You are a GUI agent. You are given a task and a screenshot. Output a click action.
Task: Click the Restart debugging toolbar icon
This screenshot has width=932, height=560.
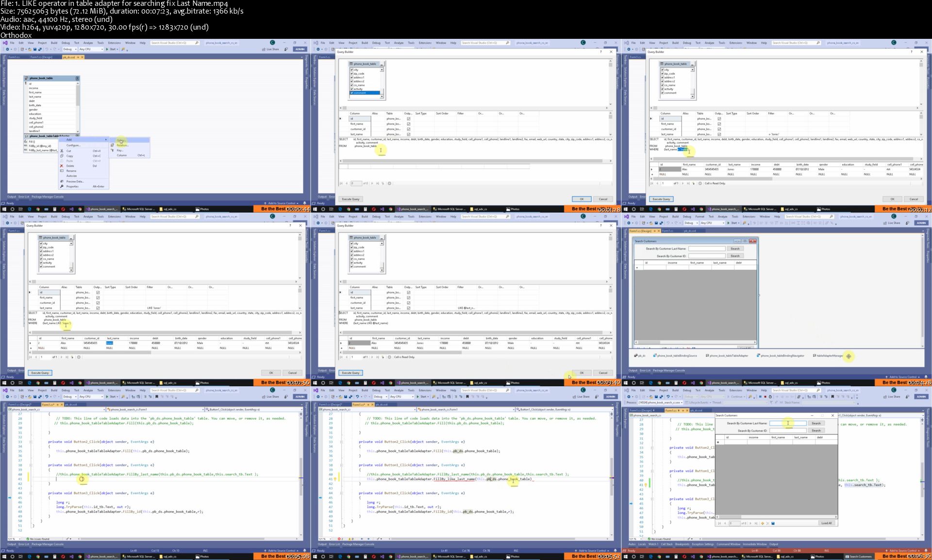tap(770, 396)
